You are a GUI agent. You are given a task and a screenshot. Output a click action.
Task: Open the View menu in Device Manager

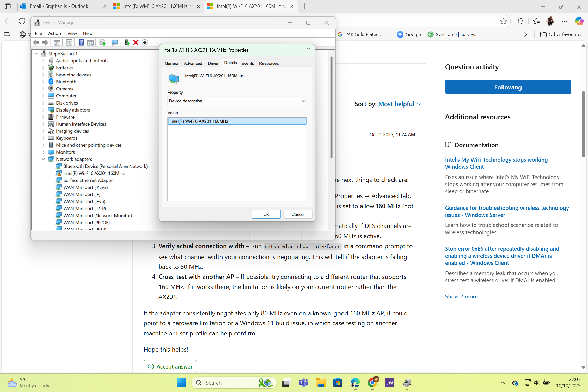[72, 33]
